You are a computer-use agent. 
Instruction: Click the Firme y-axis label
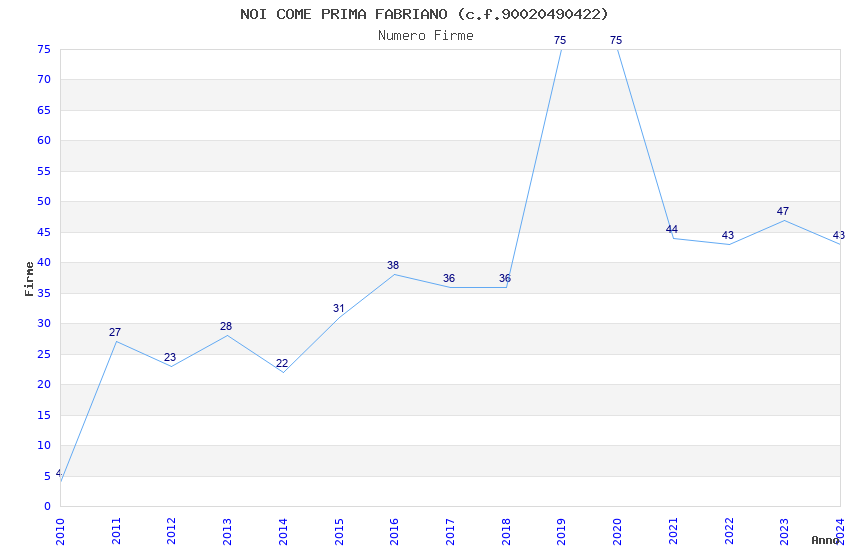click(29, 279)
